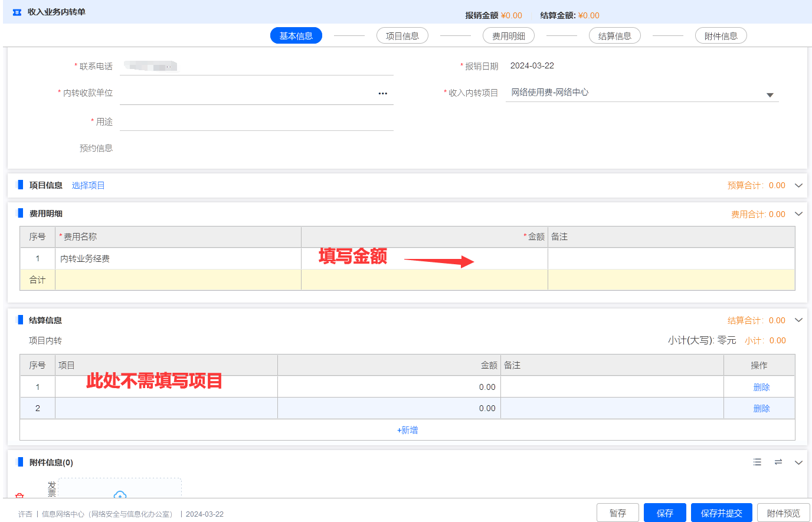Collapse the 结算信息 section
The width and height of the screenshot is (812, 522).
[798, 320]
